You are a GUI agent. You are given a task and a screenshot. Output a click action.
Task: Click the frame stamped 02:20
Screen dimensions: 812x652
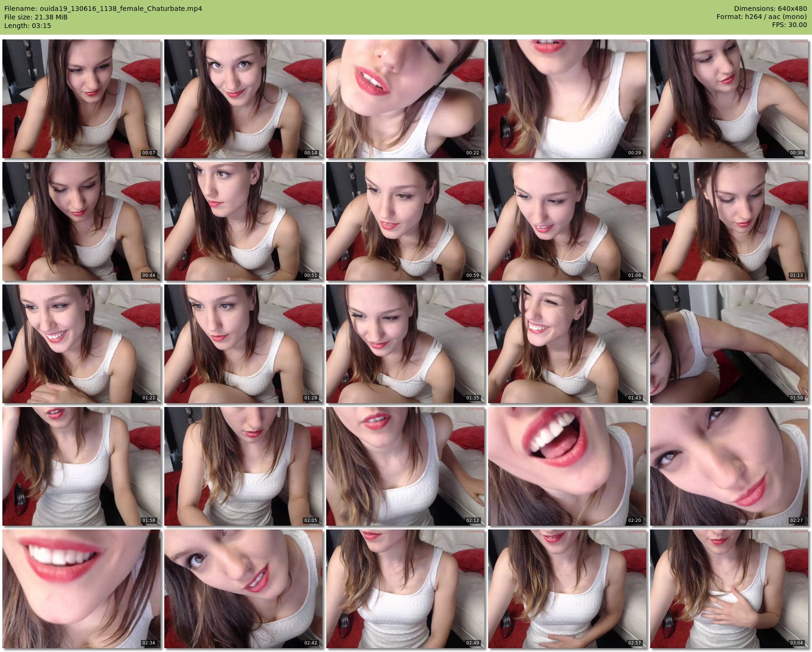coord(567,466)
